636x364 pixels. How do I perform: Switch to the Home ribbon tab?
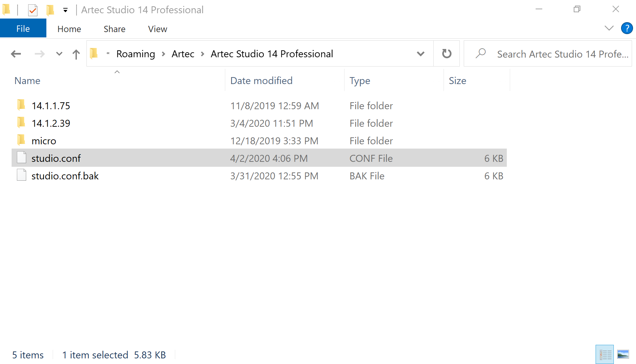[69, 29]
